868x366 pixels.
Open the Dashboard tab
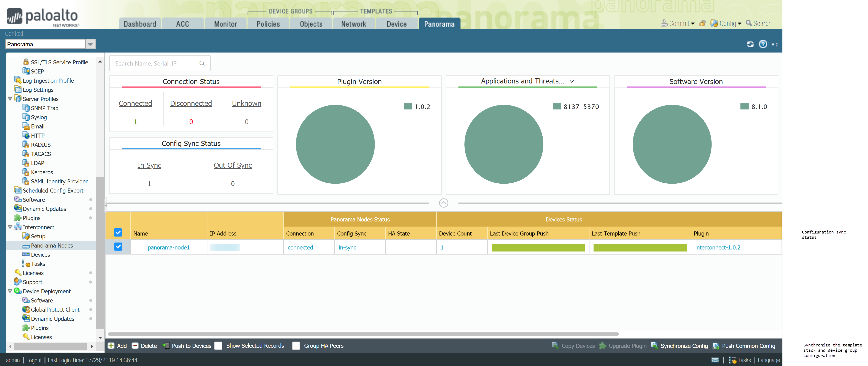click(x=140, y=24)
